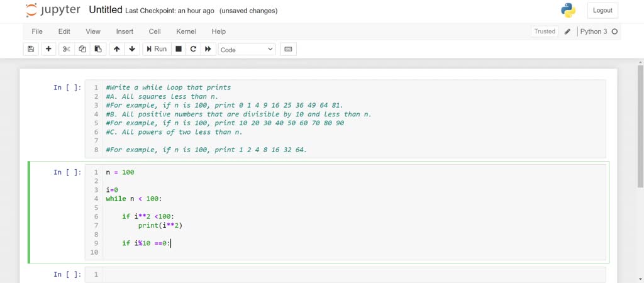This screenshot has width=644, height=283.
Task: Cut selected cells with scissors icon
Action: [x=67, y=49]
